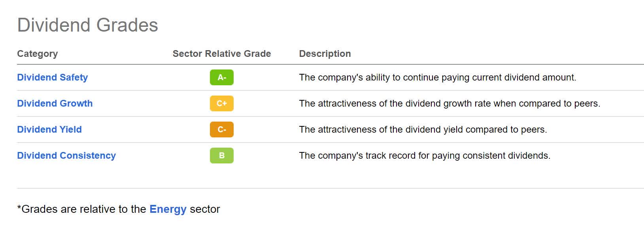Click the '*Grades are relative to the' footnote text

81,209
